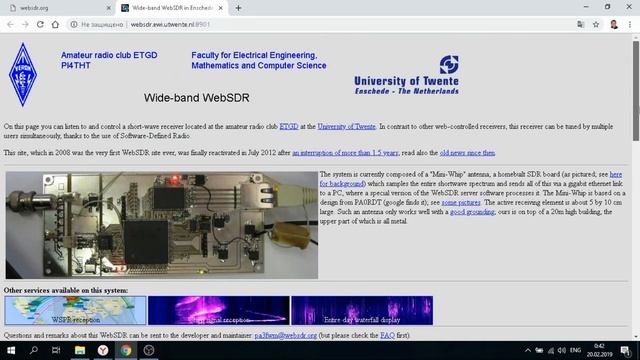Select the Wide-band WebSDR in Enschede tab
This screenshot has height=360, width=640.
click(x=171, y=8)
